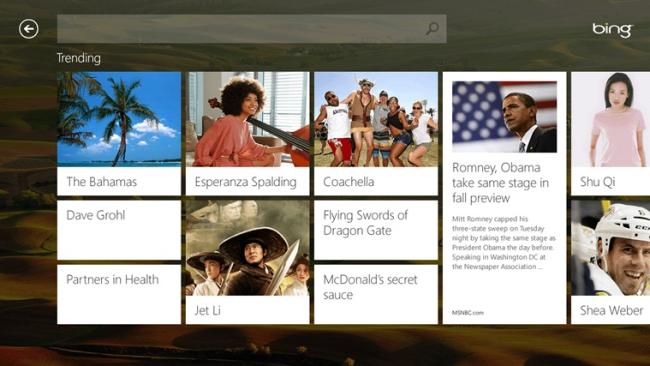Select Flying Swords of Dragon Gate
Viewport: 650px width, 366px height.
point(376,230)
